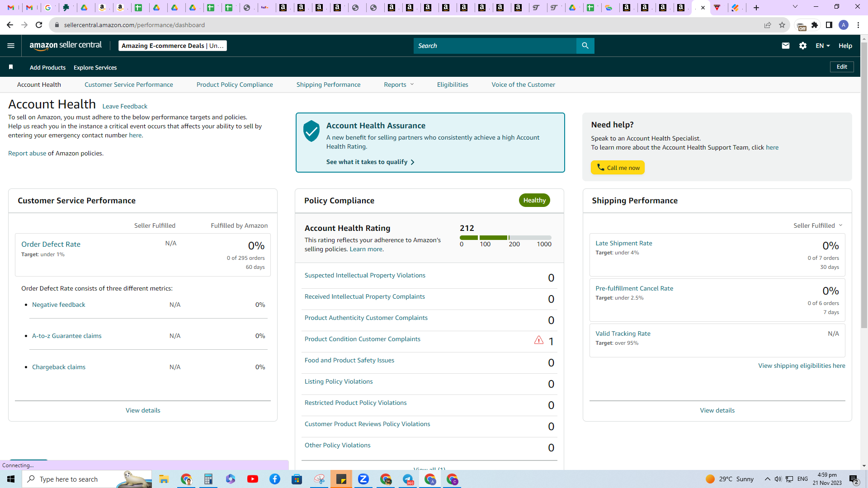Click Help in the header
The width and height of the screenshot is (868, 488).
pyautogui.click(x=845, y=46)
